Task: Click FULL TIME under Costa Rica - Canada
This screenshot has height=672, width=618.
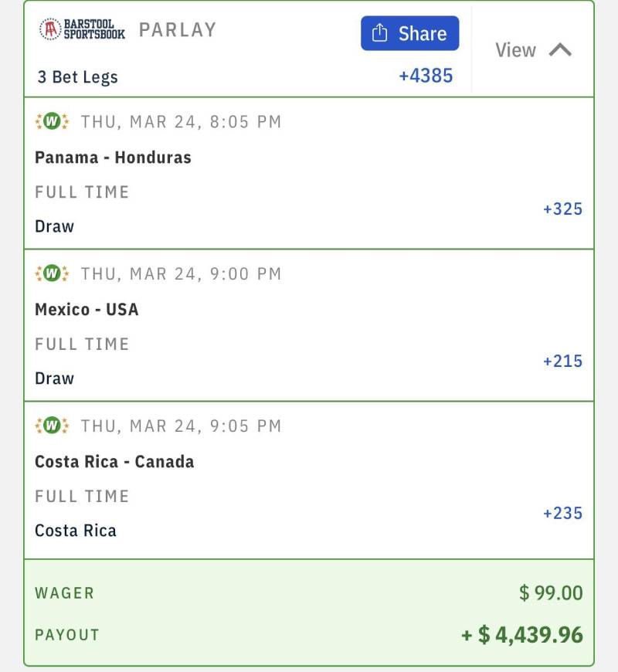Action: [82, 497]
